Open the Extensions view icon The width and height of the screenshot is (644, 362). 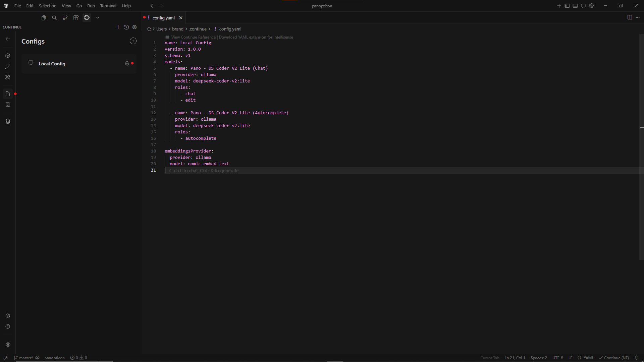pyautogui.click(x=76, y=18)
